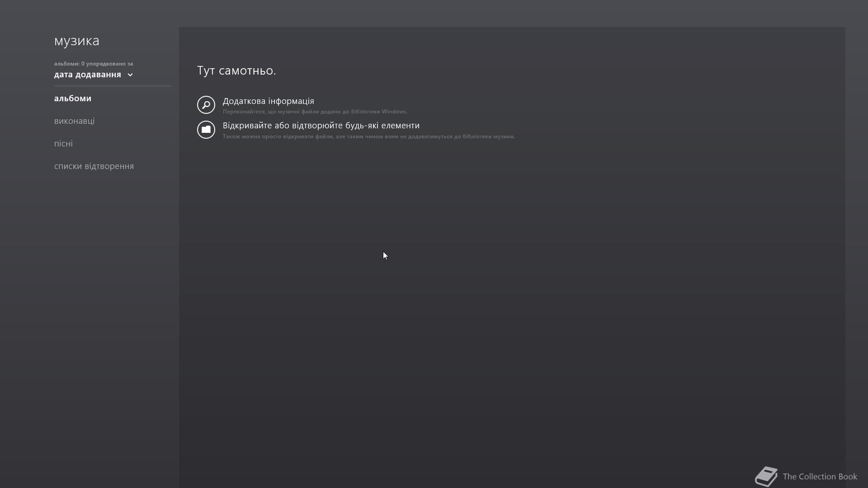Click the Тут самотньо heading
The width and height of the screenshot is (868, 488).
click(236, 70)
